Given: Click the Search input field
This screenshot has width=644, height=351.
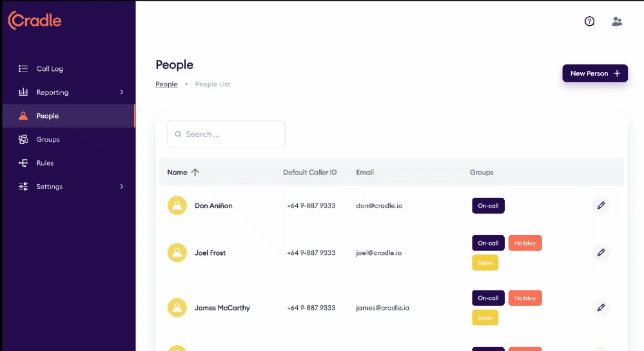Looking at the screenshot, I should [x=226, y=134].
